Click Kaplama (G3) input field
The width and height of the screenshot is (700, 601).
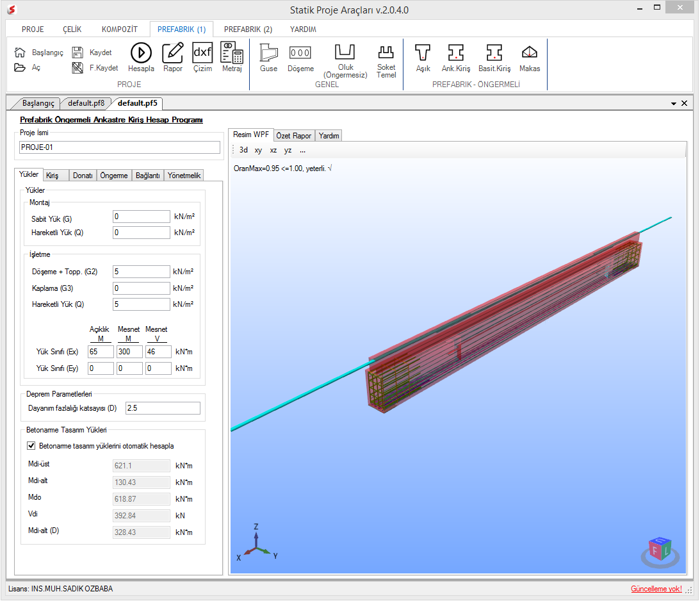pyautogui.click(x=141, y=288)
